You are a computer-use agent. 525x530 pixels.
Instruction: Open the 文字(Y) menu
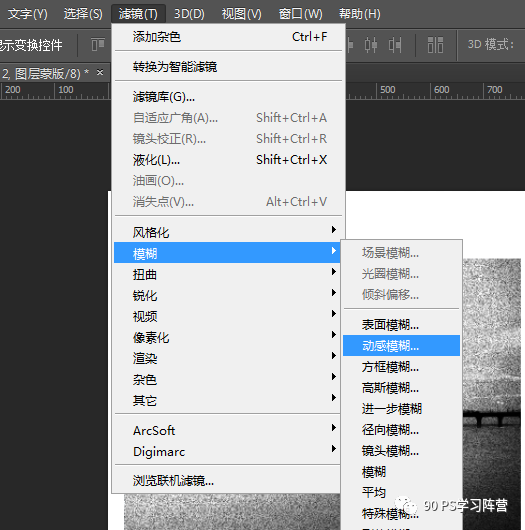click(x=27, y=14)
